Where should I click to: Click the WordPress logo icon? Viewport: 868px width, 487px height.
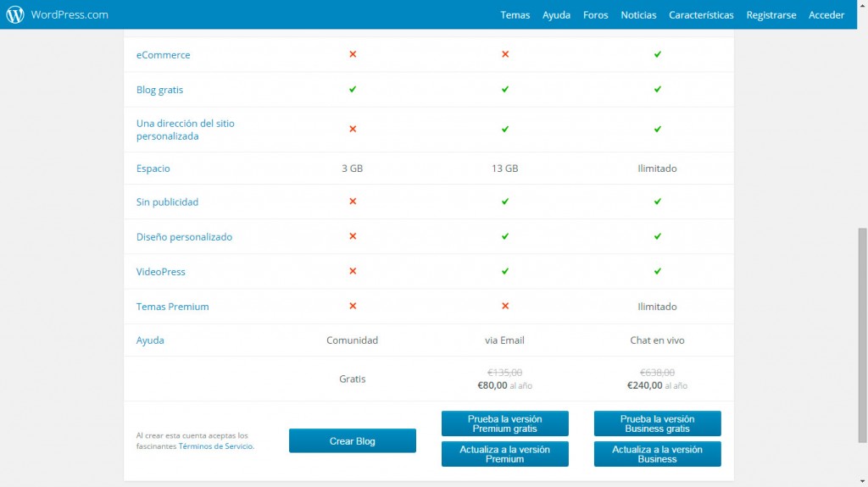(x=15, y=14)
